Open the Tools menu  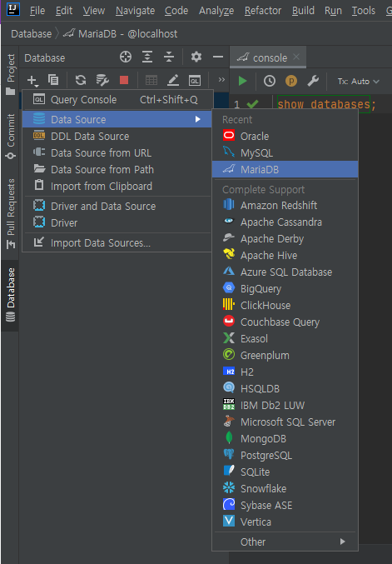(364, 11)
